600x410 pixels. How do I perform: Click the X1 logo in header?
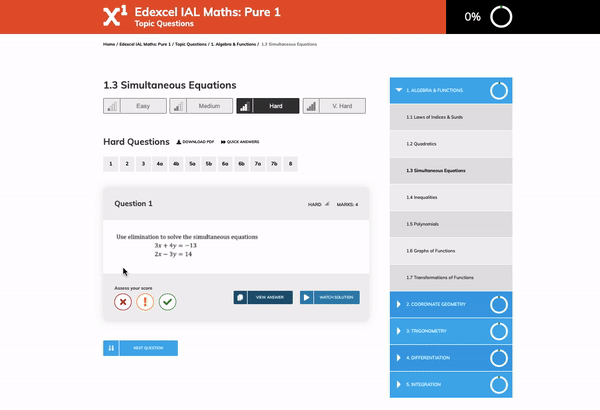click(x=115, y=16)
